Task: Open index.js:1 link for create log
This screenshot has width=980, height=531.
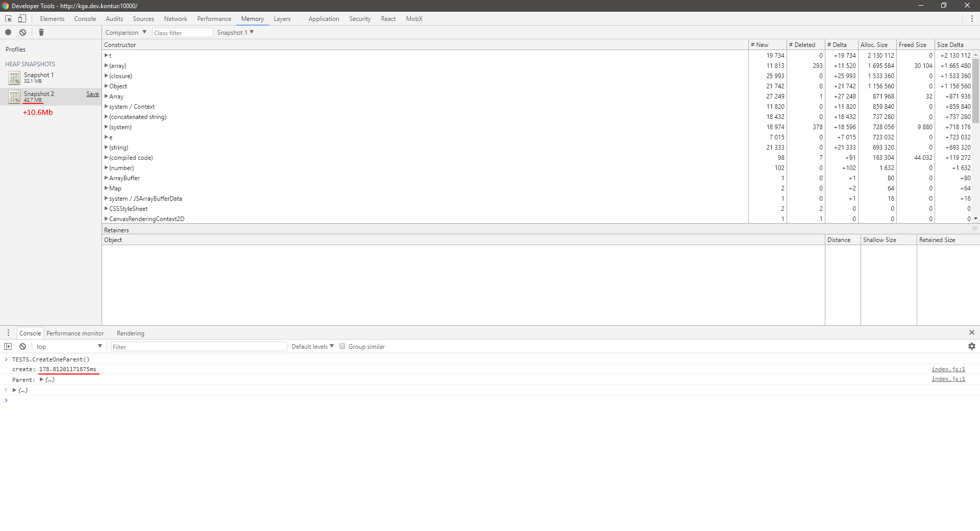Action: point(948,369)
